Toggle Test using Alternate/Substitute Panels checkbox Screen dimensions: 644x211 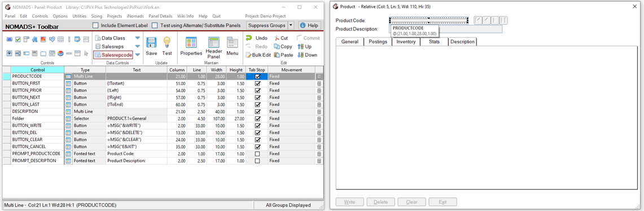[155, 25]
